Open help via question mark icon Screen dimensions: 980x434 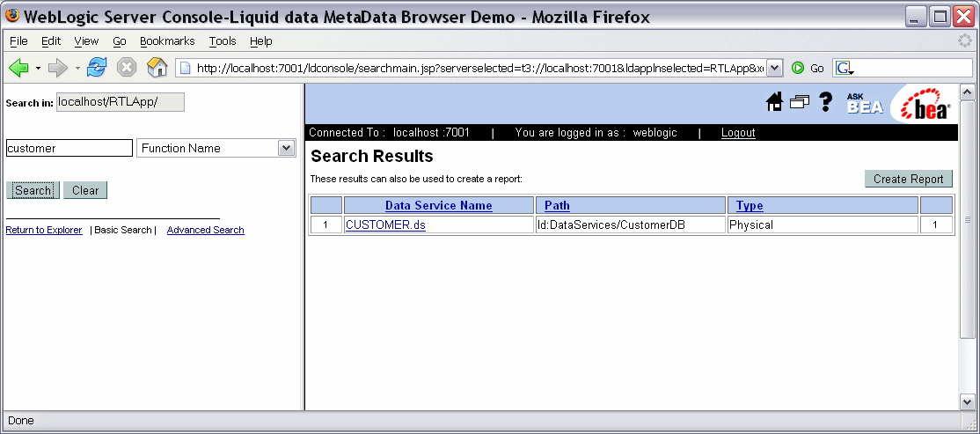tap(826, 102)
